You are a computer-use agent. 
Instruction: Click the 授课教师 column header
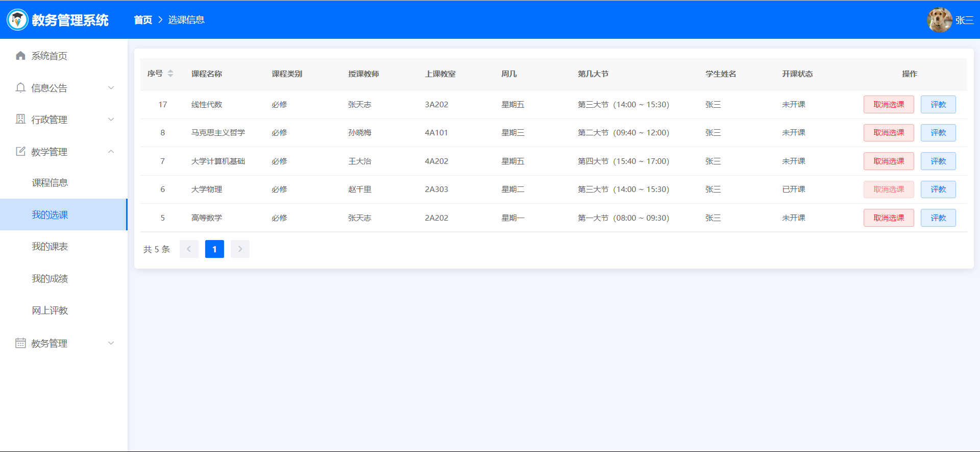click(x=363, y=74)
